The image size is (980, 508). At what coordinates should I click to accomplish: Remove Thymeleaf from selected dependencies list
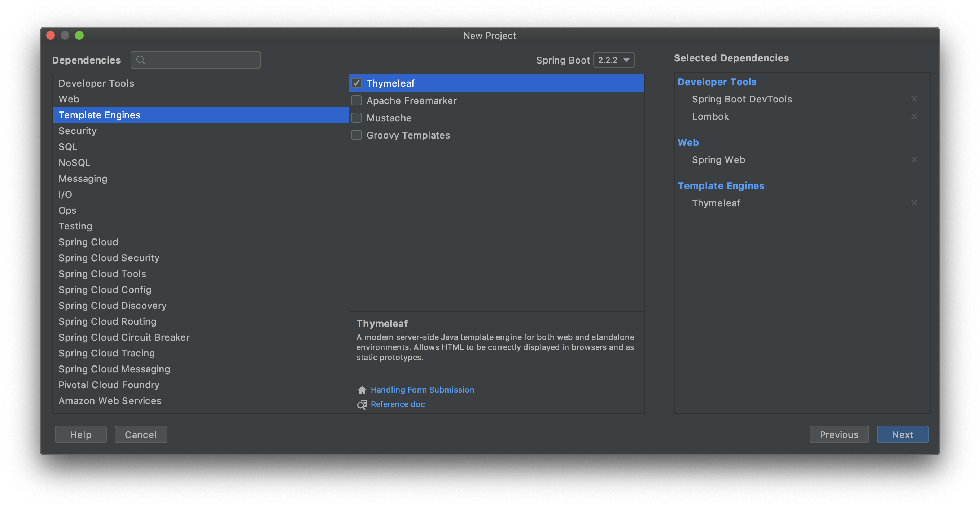914,203
